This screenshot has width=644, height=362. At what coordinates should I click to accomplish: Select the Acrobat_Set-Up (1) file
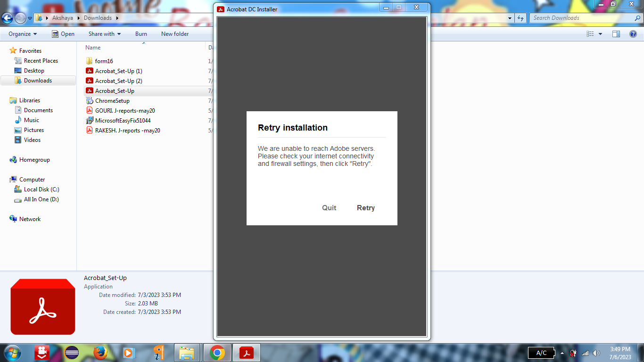(118, 71)
